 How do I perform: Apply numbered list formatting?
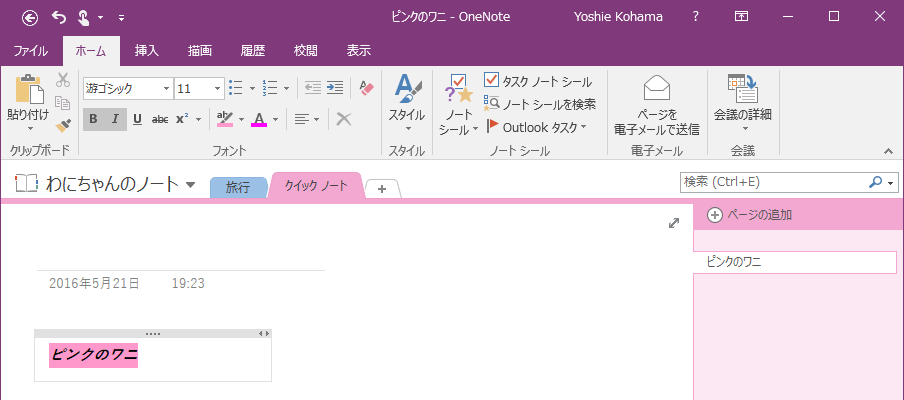pos(270,88)
